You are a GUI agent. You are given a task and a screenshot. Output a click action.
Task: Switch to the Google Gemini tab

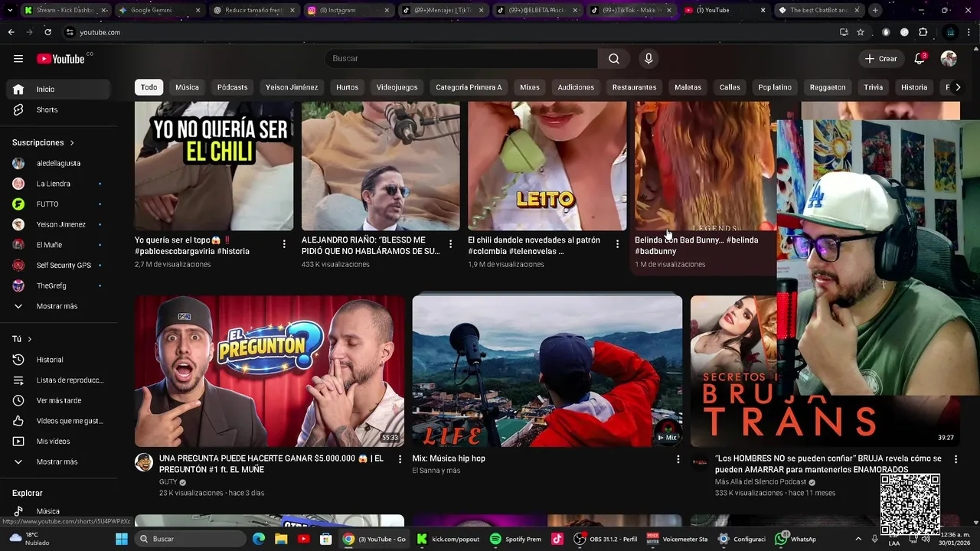pos(160,10)
